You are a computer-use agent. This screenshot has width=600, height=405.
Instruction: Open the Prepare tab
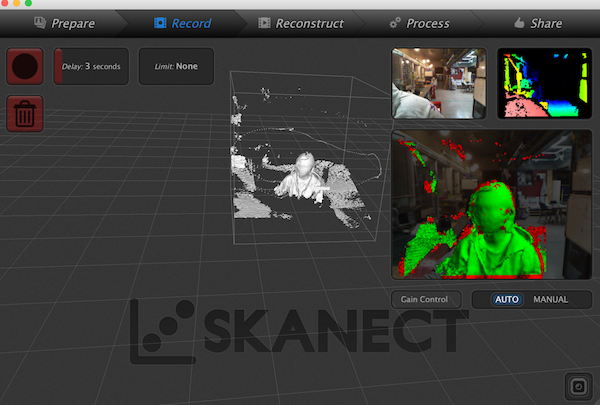click(64, 23)
